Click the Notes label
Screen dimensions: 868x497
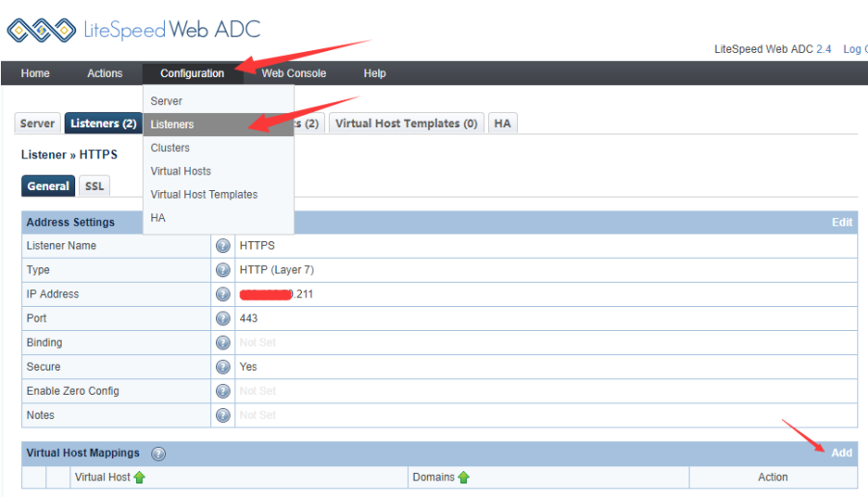click(x=41, y=415)
